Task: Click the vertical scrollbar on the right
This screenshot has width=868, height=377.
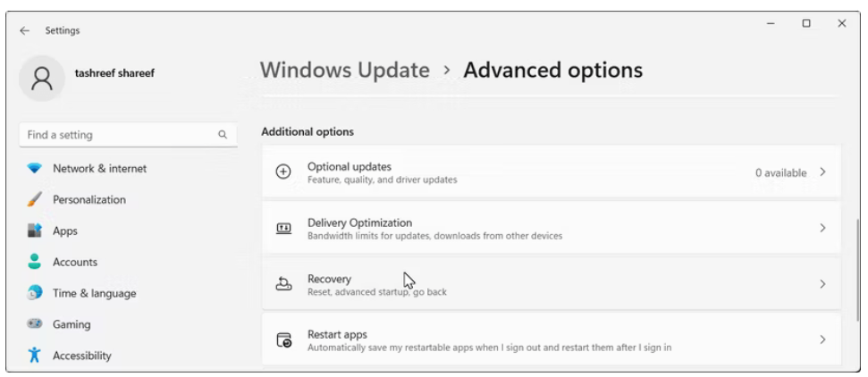Action: point(856,259)
